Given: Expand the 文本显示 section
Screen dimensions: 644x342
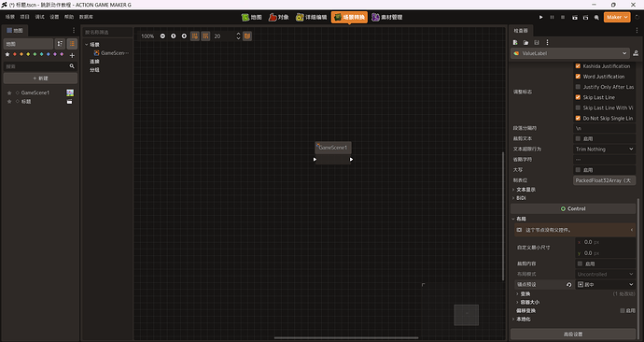Looking at the screenshot, I should coord(525,190).
